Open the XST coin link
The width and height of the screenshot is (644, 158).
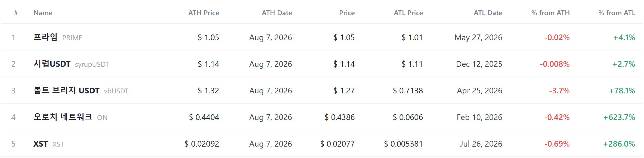pyautogui.click(x=48, y=144)
